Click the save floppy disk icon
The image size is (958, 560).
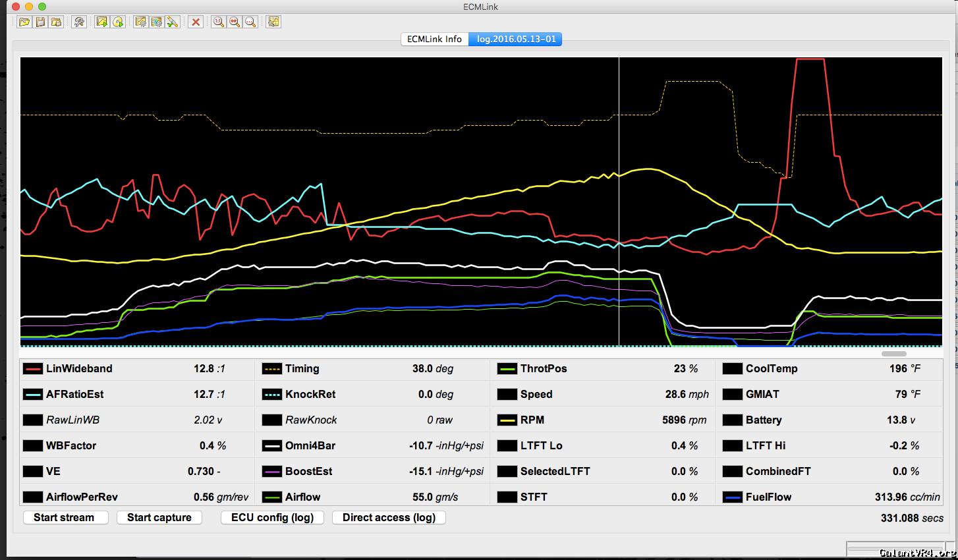[x=40, y=22]
